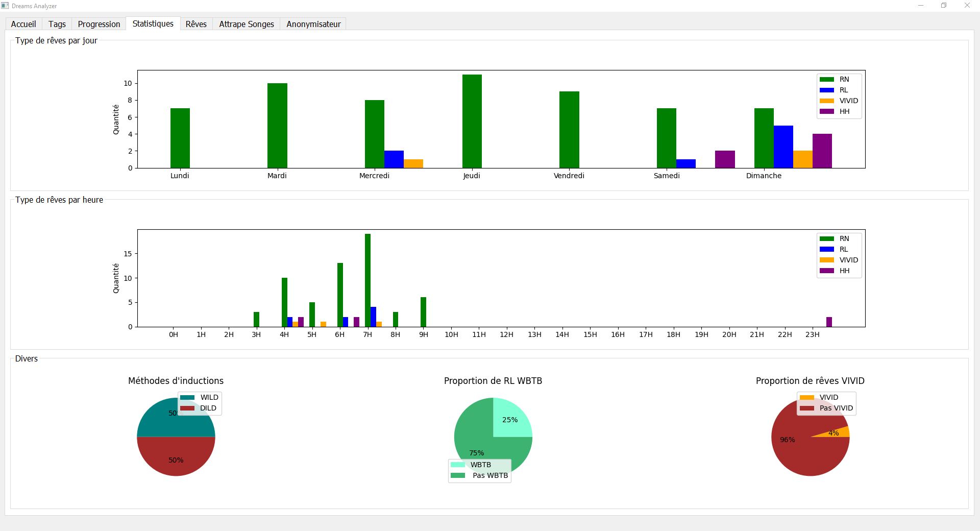Click the 23H hour label
The width and height of the screenshot is (980, 531).
(x=813, y=334)
